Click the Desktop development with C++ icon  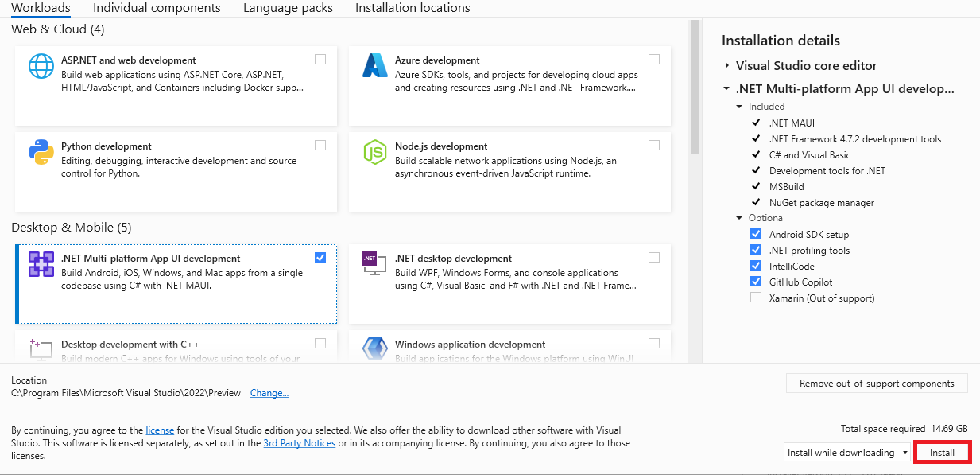41,350
